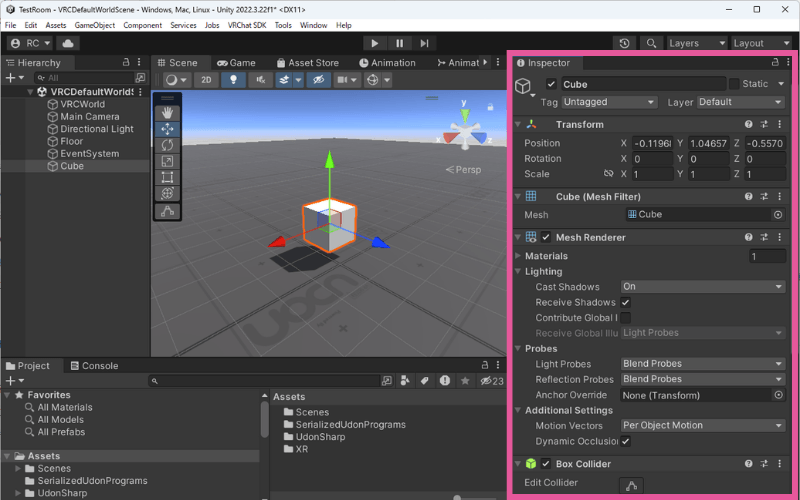
Task: Collapse the Transform component
Action: coord(518,124)
